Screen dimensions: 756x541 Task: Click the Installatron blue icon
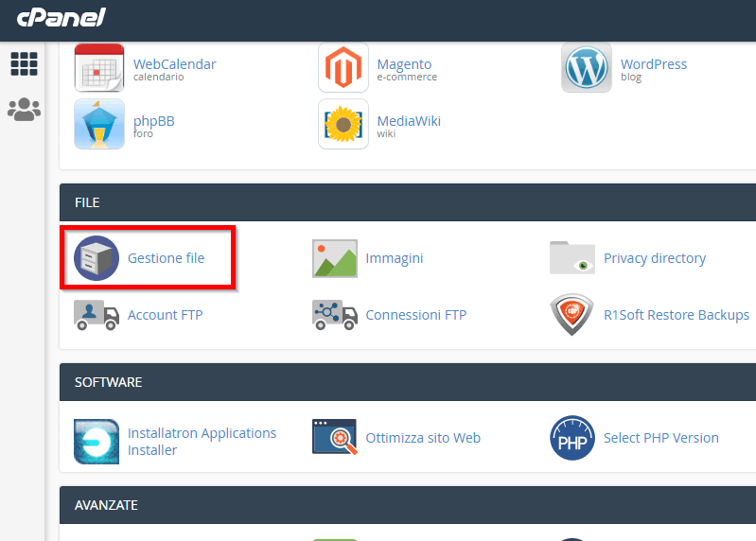coord(97,442)
